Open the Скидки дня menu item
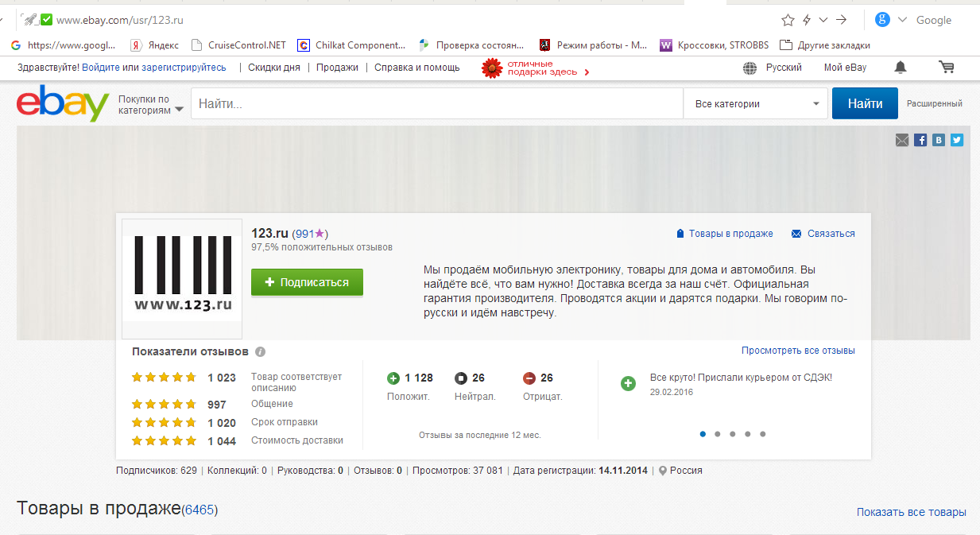This screenshot has width=980, height=535. point(273,68)
